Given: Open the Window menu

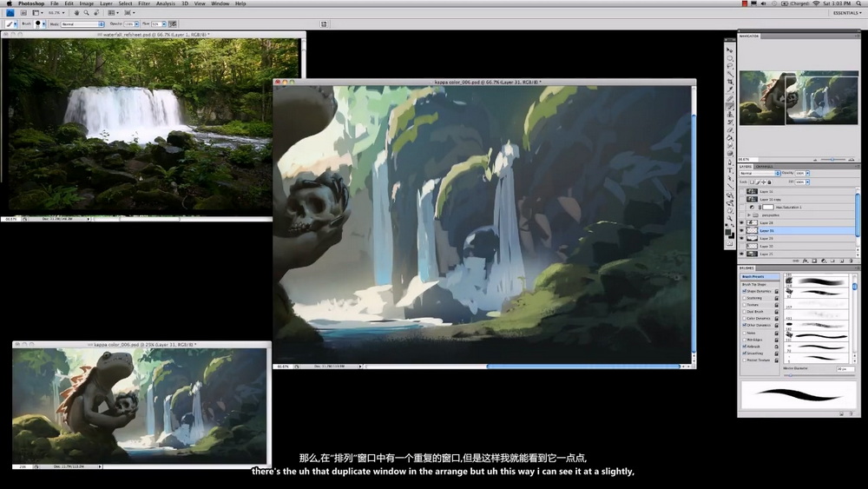Looking at the screenshot, I should (220, 3).
